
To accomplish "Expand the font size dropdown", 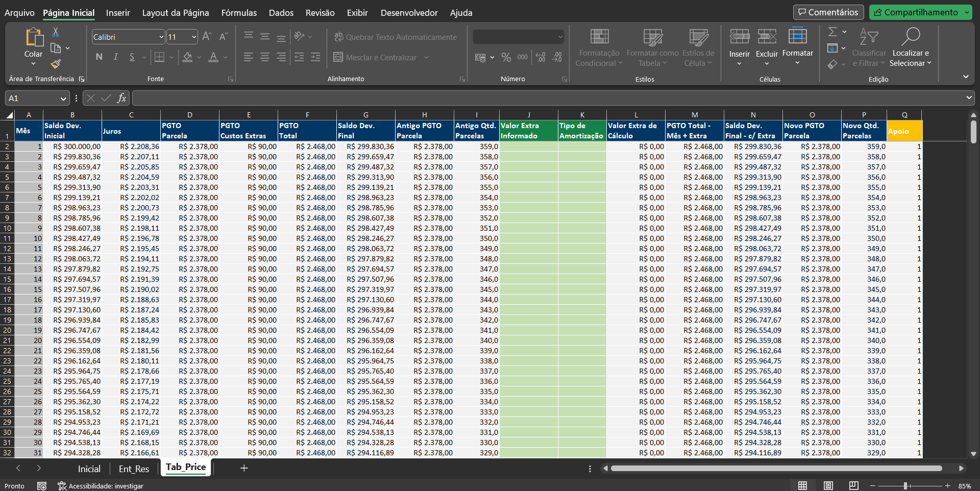I will (x=193, y=36).
